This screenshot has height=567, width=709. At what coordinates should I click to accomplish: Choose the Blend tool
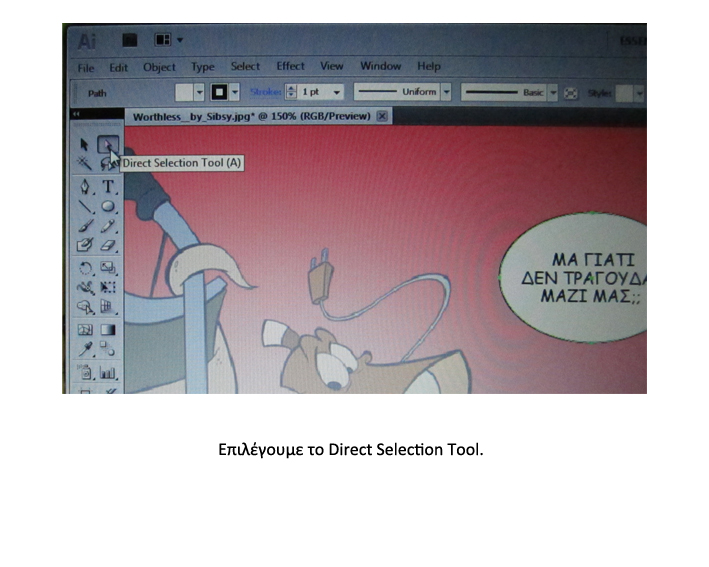(x=108, y=349)
